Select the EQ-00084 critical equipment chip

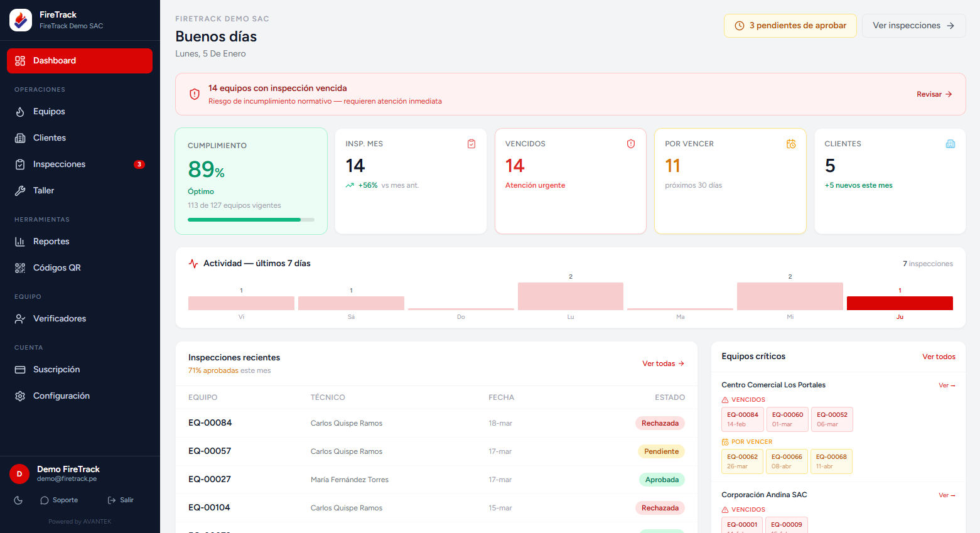tap(743, 419)
